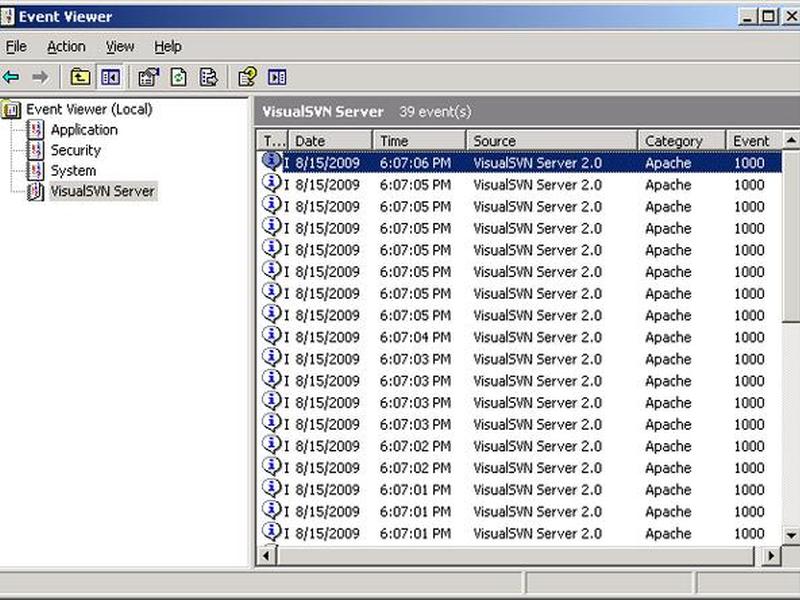Select the 6:07:04 PM event time cell
Screen dimensions: 800x600
(415, 337)
